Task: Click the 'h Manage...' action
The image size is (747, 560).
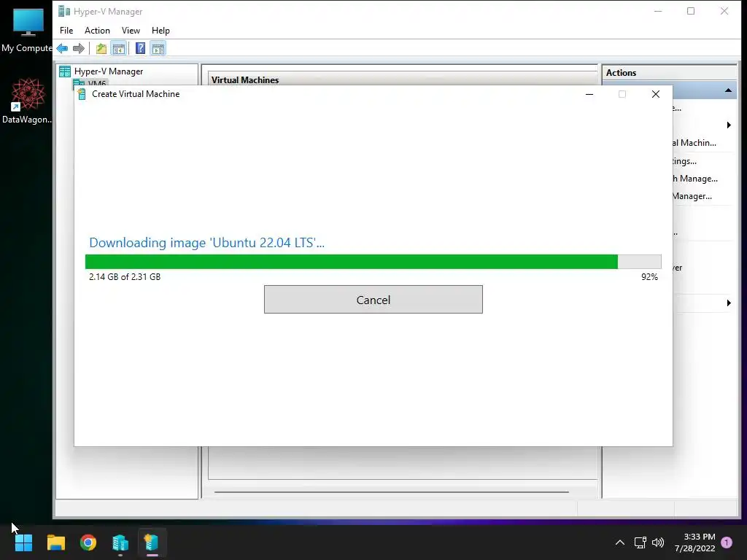Action: click(695, 179)
